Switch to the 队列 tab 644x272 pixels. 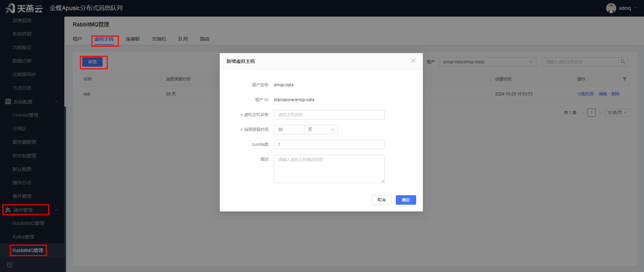pyautogui.click(x=183, y=39)
